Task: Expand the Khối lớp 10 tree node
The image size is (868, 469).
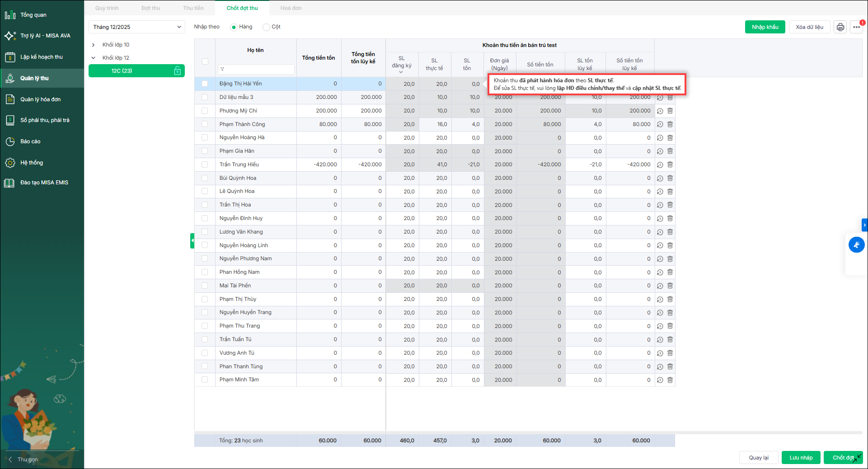Action: coord(94,45)
